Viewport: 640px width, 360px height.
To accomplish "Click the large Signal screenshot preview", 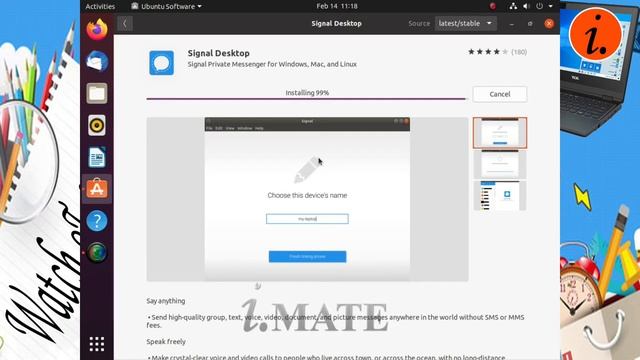I will 307,199.
